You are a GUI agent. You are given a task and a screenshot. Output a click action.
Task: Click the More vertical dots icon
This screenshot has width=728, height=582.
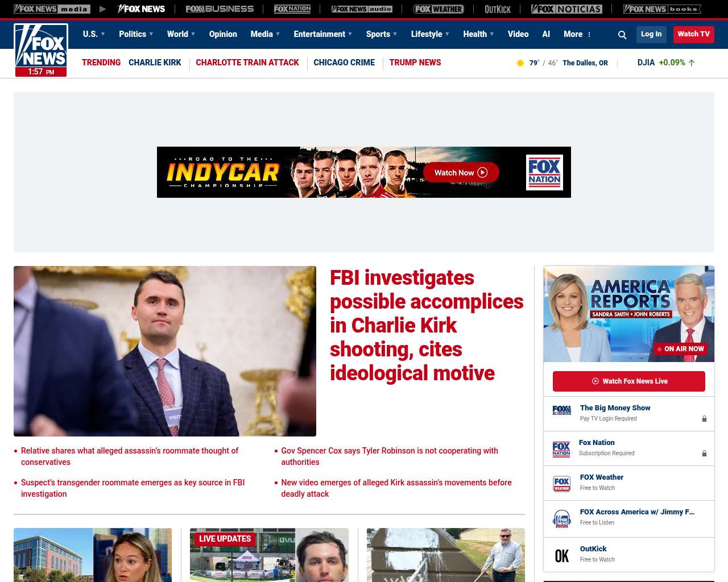pos(589,35)
